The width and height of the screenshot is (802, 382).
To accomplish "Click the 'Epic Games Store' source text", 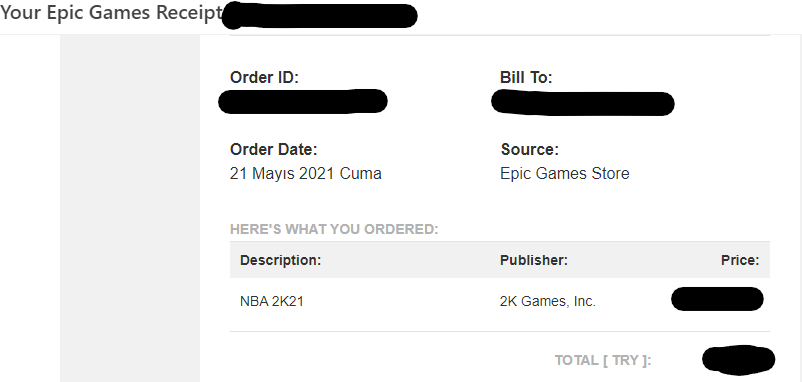I will coord(565,174).
